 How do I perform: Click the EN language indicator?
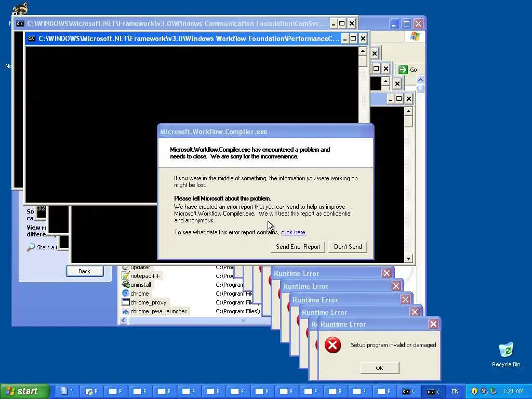tap(455, 391)
